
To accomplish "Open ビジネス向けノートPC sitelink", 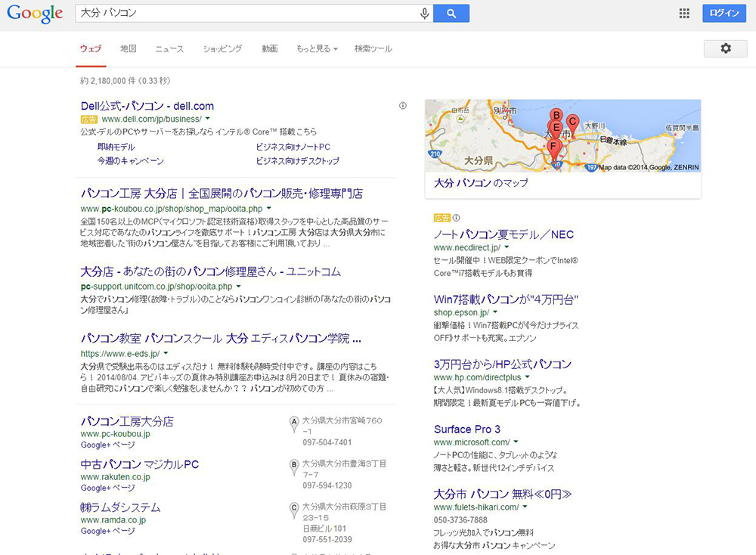I will 293,147.
